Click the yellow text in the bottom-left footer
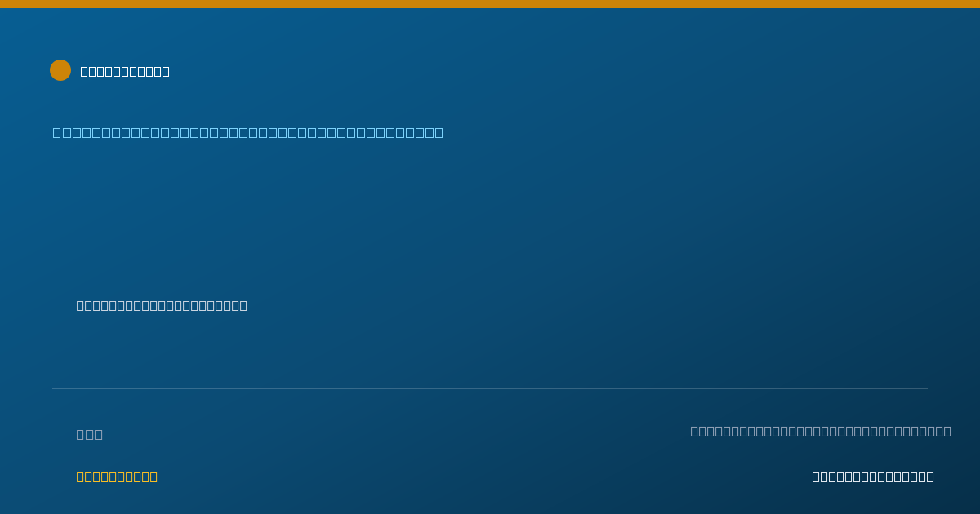 (117, 476)
